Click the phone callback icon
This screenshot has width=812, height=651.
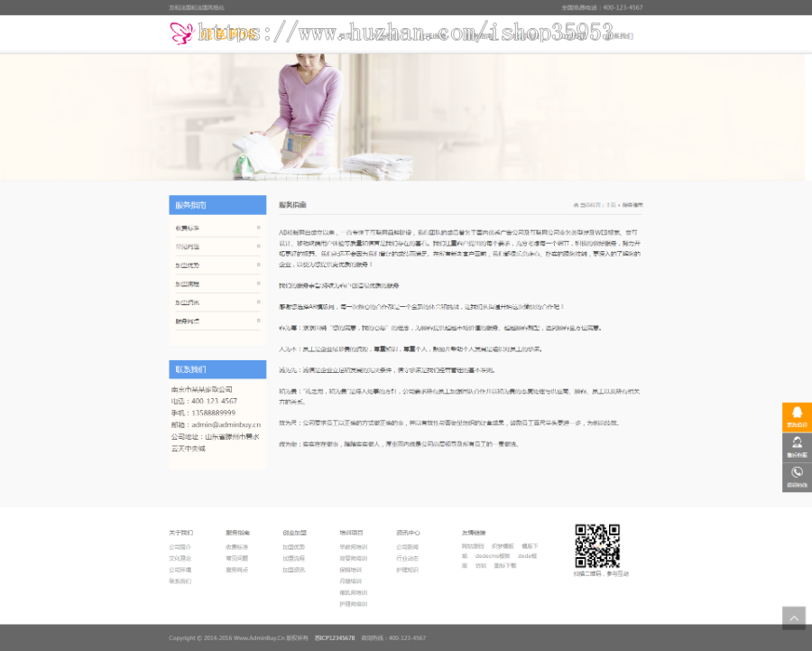[796, 477]
